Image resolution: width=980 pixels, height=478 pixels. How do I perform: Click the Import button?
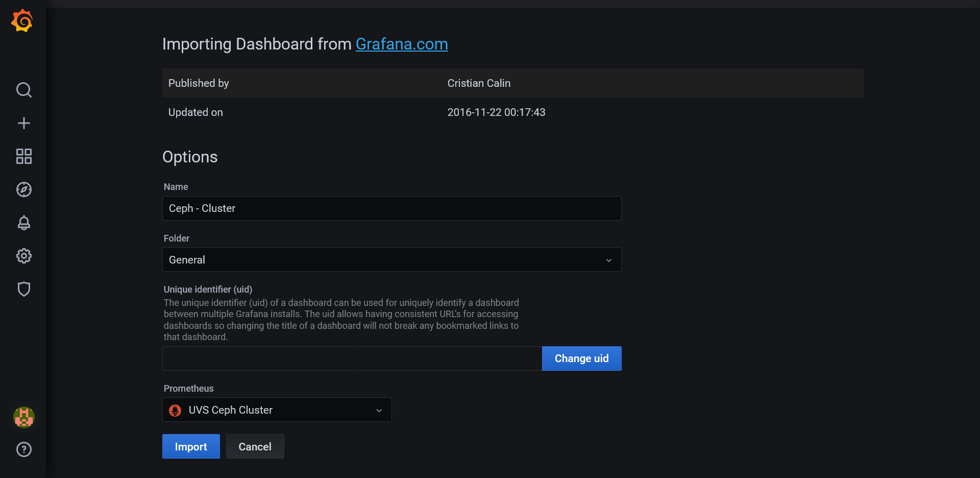(x=191, y=446)
